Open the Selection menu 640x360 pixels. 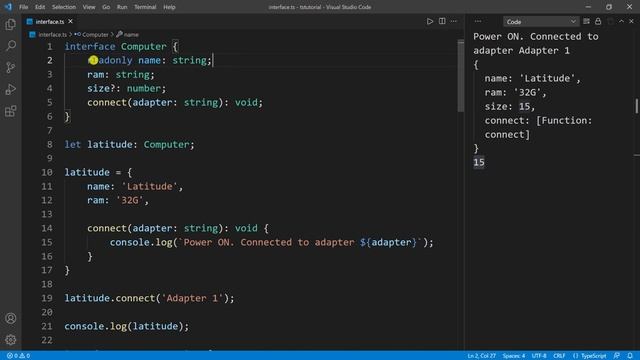pyautogui.click(x=64, y=7)
